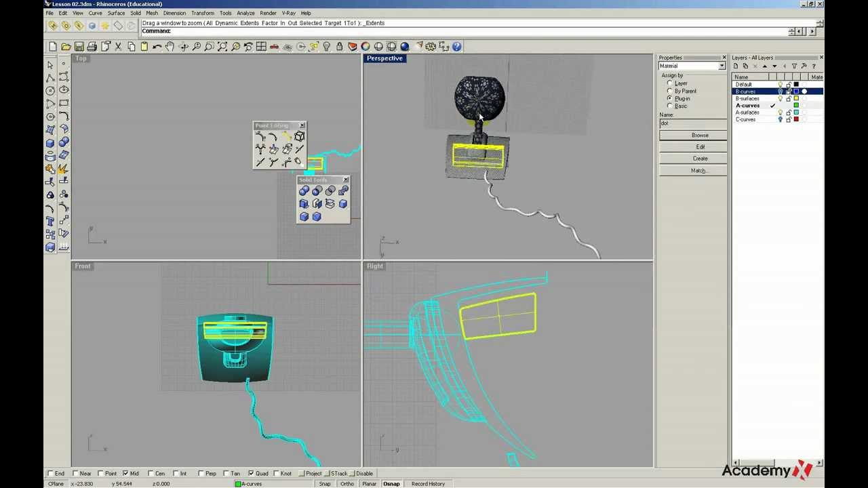868x488 pixels.
Task: Click the New Layer icon in Layers panel
Action: tap(736, 66)
